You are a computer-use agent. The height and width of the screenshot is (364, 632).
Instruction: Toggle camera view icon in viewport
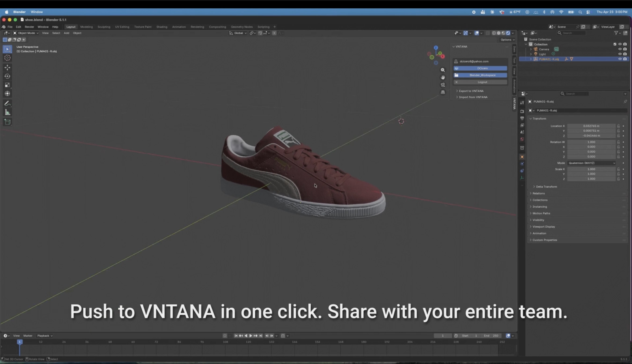[x=443, y=85]
